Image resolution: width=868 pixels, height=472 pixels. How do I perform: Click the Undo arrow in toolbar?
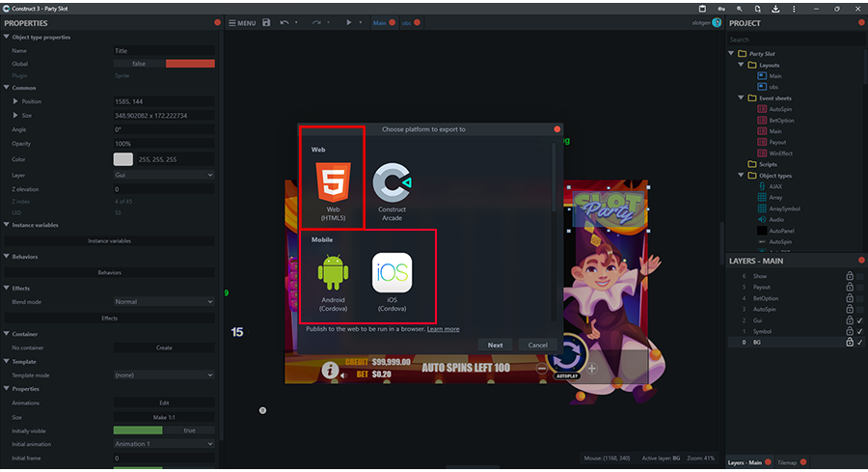[x=284, y=23]
